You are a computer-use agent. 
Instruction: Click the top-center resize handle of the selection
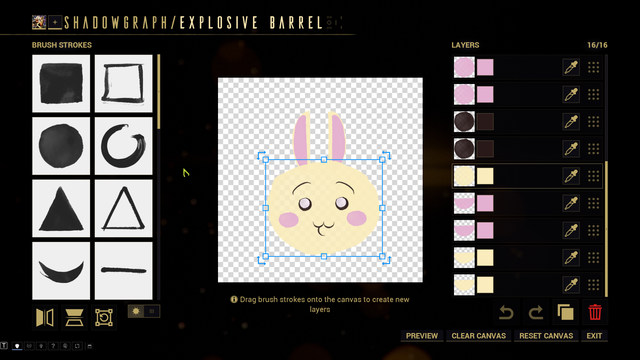[324, 160]
